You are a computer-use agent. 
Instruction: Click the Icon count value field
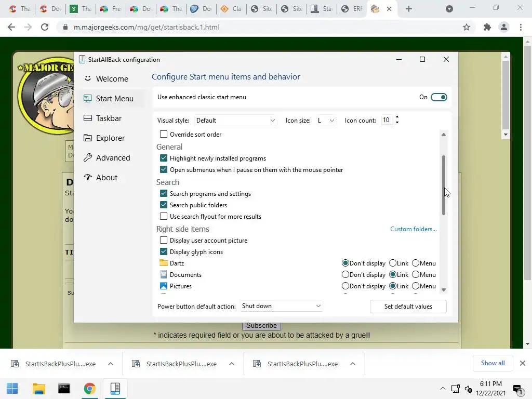pyautogui.click(x=387, y=120)
